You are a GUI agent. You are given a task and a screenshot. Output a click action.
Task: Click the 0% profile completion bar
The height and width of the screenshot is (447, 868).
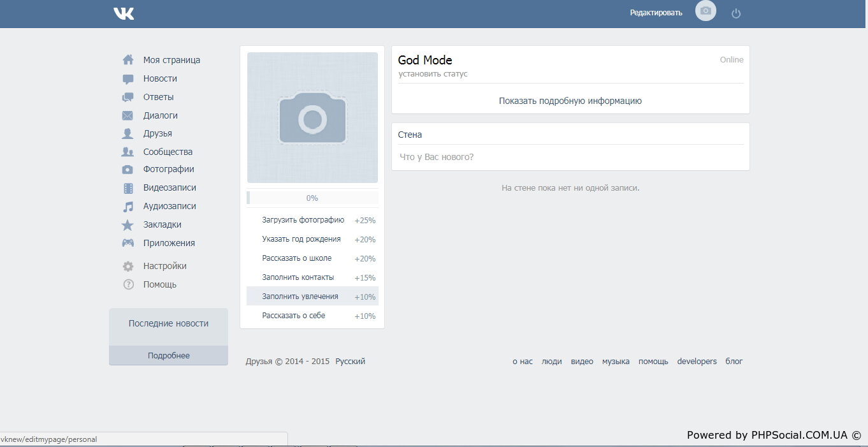click(312, 198)
